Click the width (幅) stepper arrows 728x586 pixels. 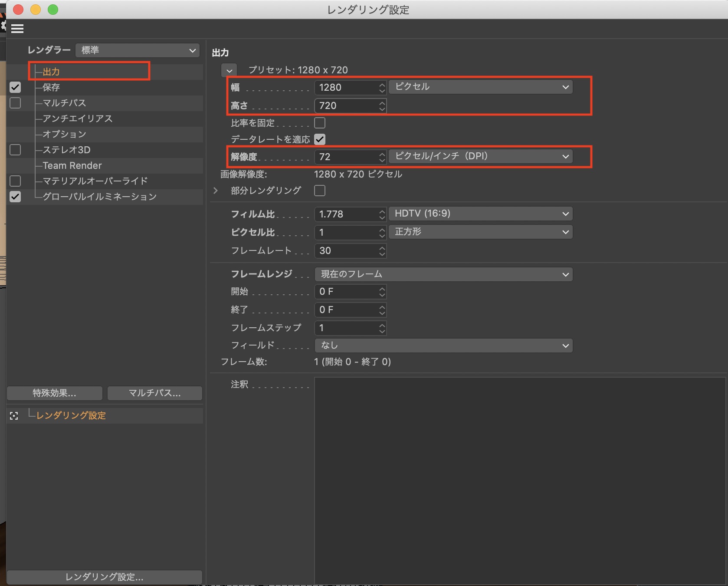click(382, 88)
